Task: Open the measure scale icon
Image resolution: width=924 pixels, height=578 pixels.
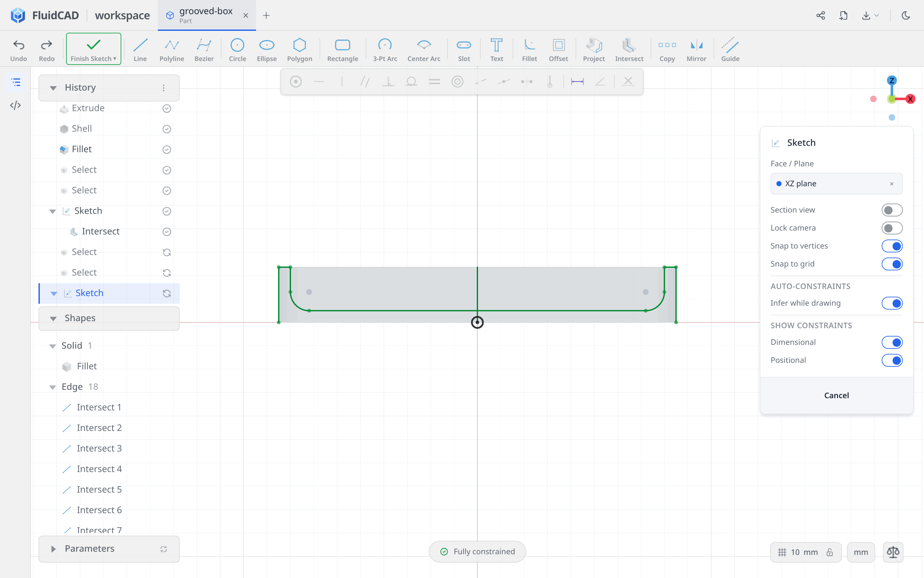Action: pos(893,552)
